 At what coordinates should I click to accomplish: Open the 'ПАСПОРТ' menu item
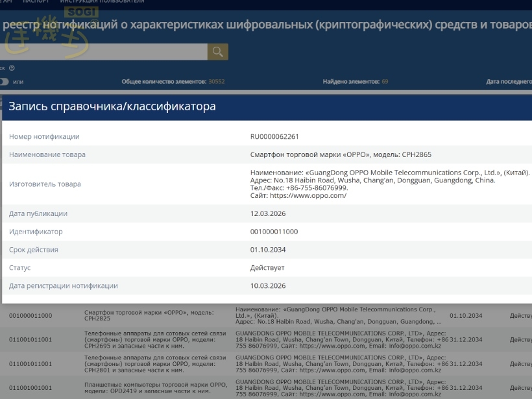pos(36,1)
